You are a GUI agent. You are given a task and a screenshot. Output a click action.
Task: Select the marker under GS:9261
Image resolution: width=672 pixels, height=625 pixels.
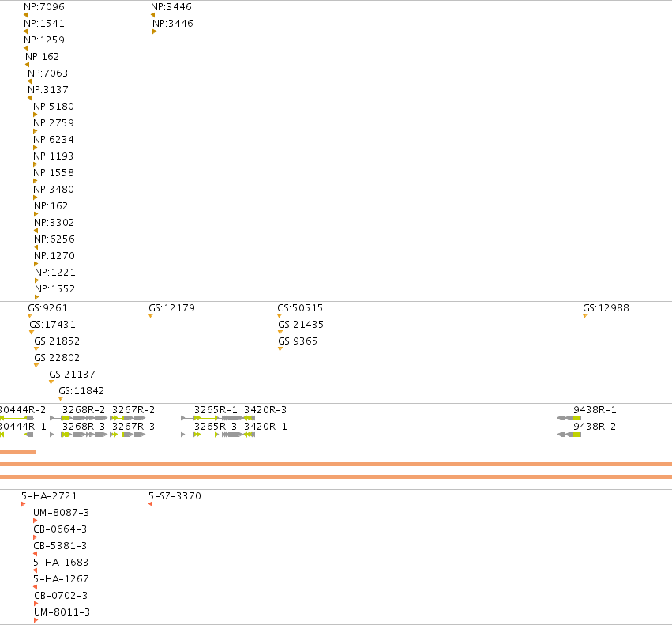pyautogui.click(x=30, y=316)
